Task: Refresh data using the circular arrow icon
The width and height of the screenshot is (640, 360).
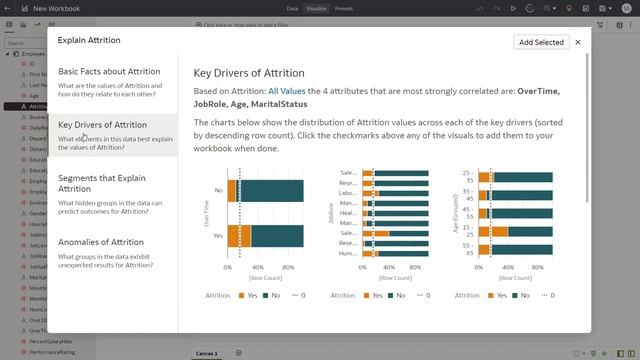Action: 530,9
